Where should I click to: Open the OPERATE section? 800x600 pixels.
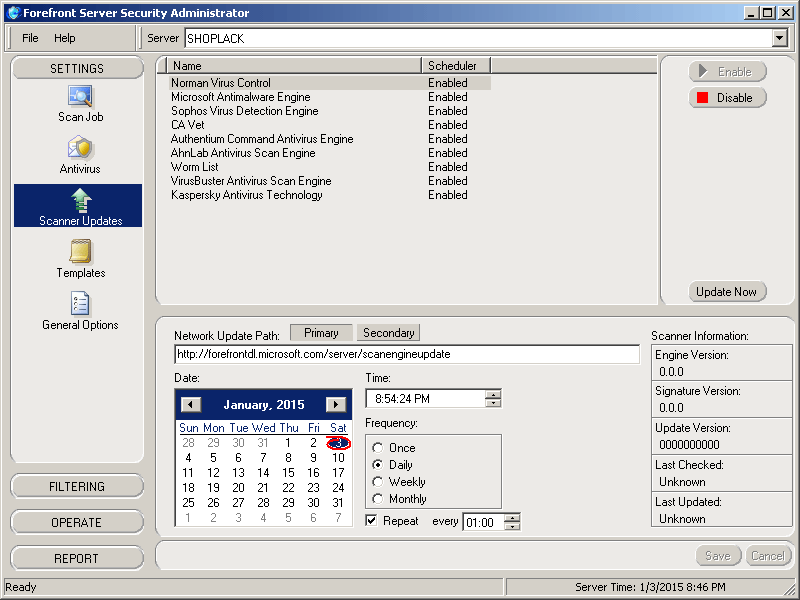click(x=77, y=522)
